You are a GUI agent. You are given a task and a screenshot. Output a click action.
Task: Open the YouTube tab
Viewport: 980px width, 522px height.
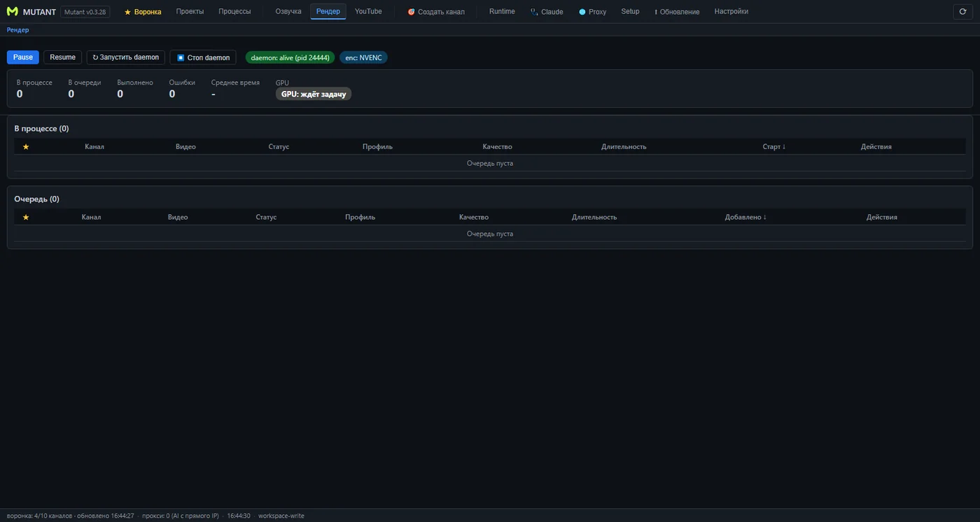(x=368, y=12)
